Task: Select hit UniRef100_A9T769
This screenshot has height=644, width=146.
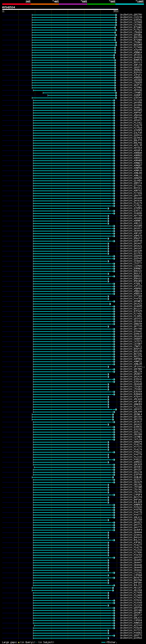Action: [131, 216]
